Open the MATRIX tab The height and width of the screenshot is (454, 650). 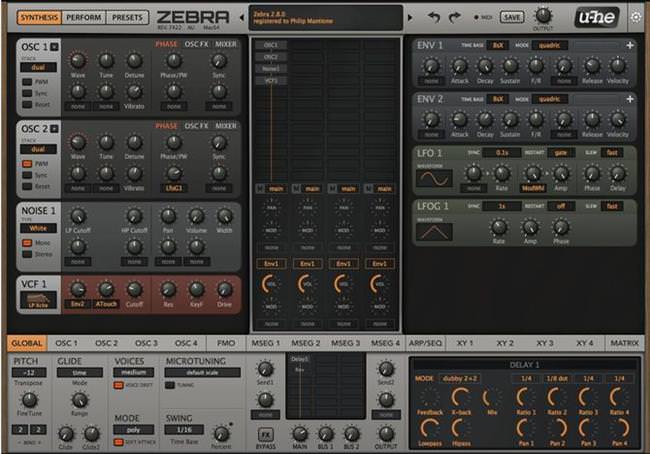(x=624, y=343)
